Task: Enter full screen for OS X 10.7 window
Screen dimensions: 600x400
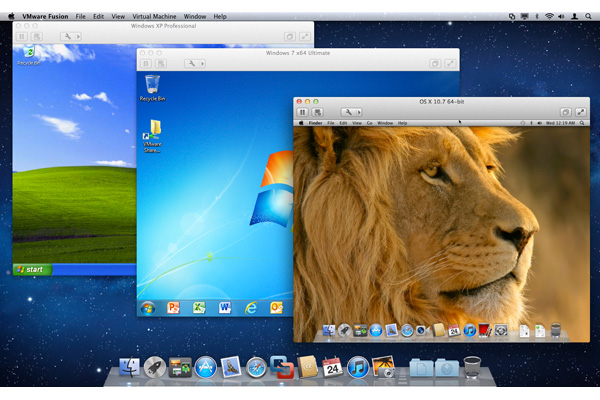Action: (x=584, y=112)
